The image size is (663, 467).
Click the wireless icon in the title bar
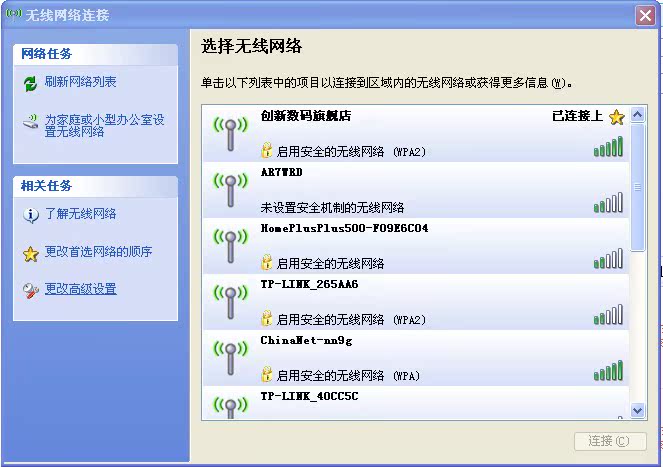pos(14,14)
